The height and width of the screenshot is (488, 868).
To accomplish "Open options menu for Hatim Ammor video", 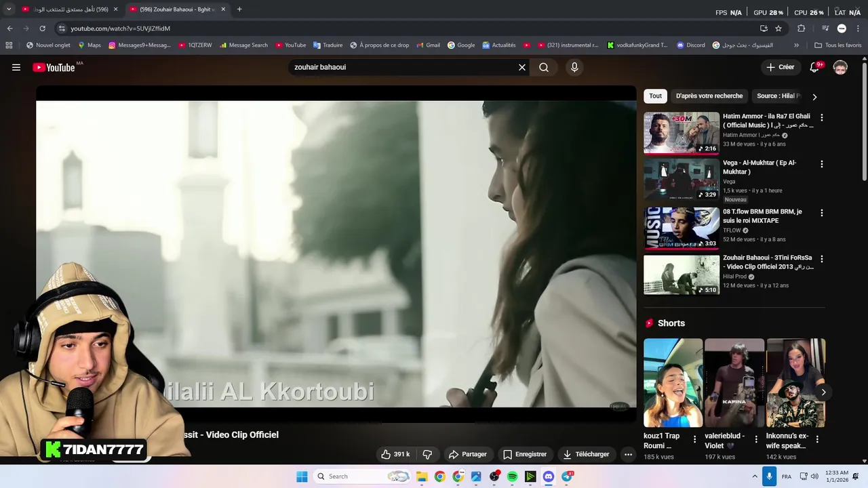I will [x=822, y=117].
